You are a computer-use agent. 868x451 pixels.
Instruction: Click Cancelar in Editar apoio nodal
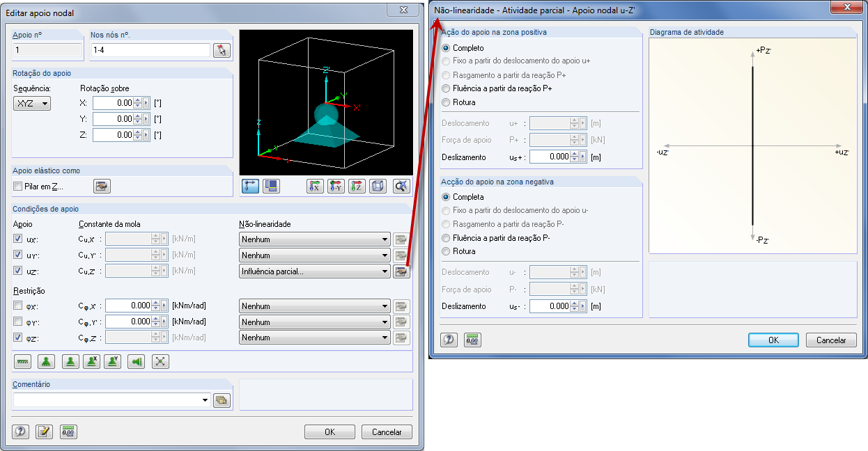387,432
